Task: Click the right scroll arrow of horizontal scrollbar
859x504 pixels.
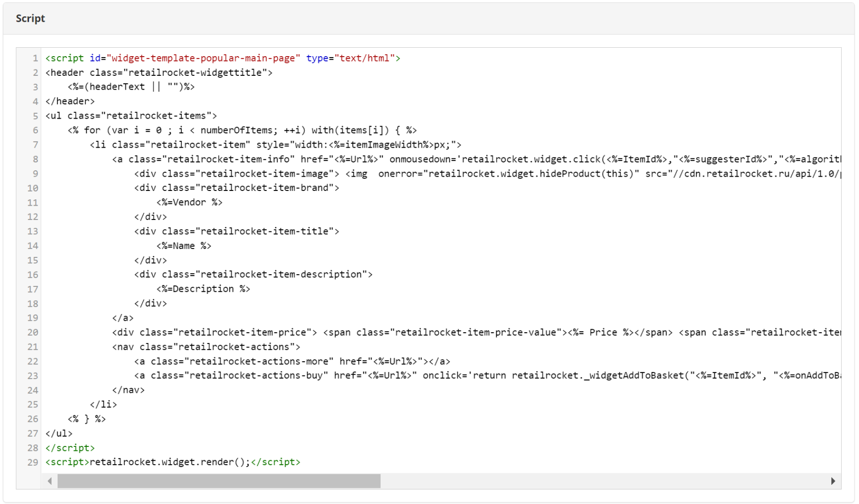Action: point(832,481)
